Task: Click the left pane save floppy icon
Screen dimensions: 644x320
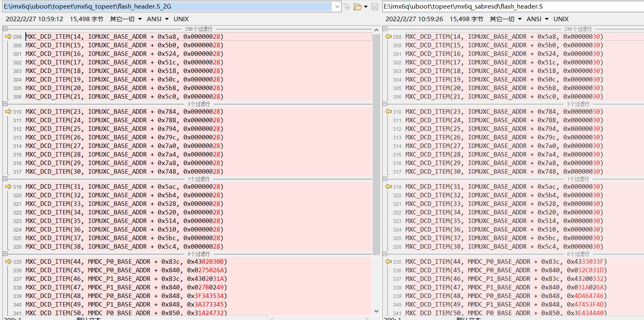Action: coord(375,7)
